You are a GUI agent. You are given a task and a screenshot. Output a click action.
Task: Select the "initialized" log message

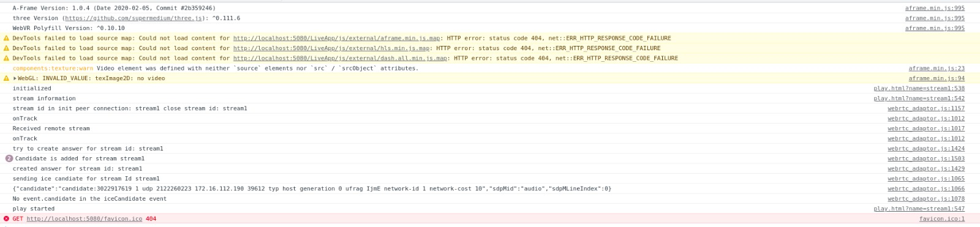pyautogui.click(x=32, y=89)
